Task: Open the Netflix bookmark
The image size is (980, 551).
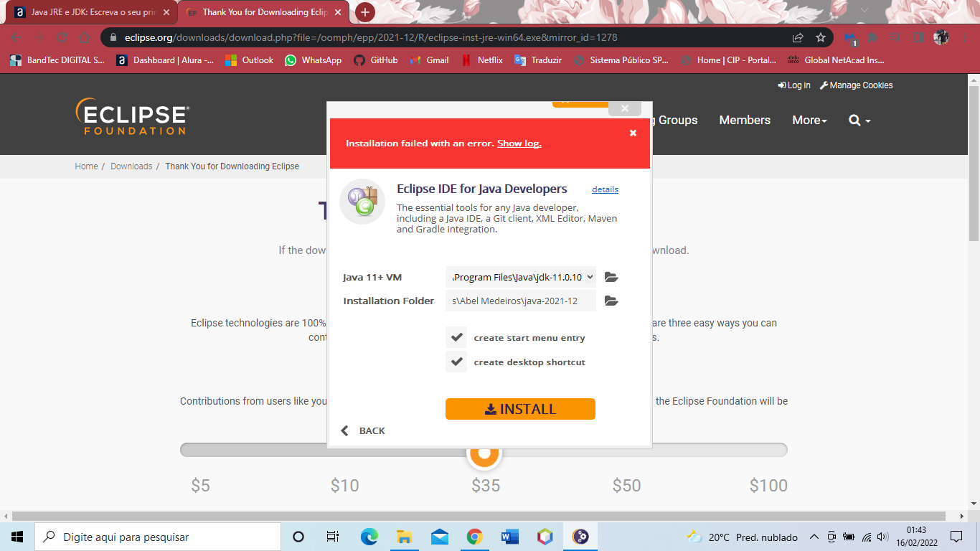Action: 482,60
